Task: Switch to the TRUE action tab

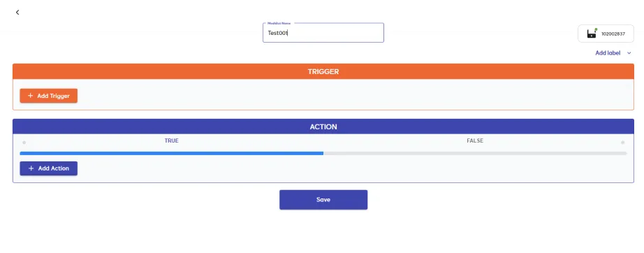Action: (x=171, y=141)
